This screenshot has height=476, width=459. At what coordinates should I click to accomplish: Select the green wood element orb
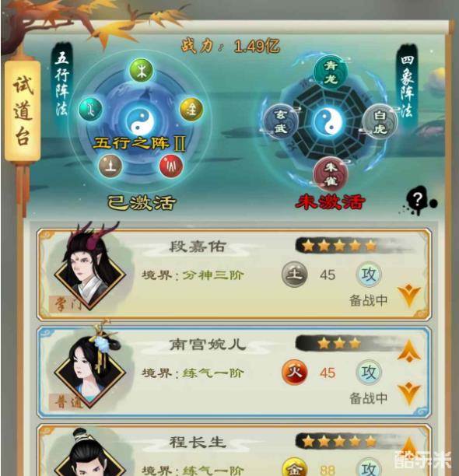tap(141, 71)
